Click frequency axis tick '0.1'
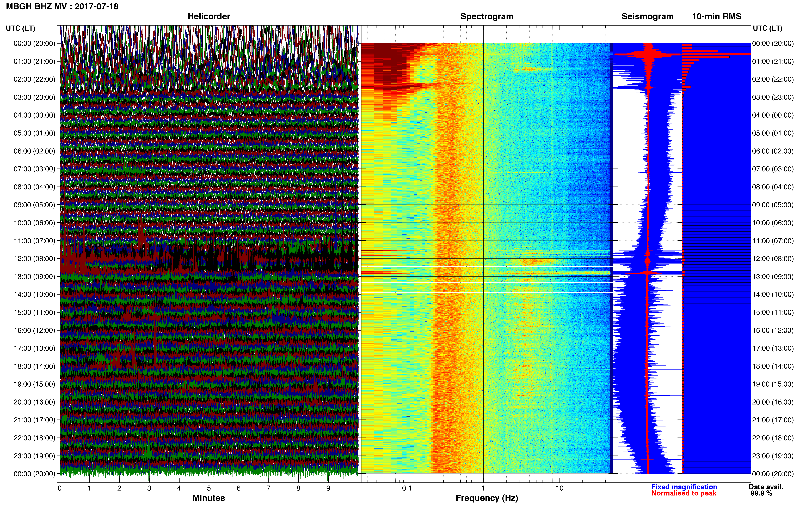Viewport: 812px width, 508px height. 407,488
